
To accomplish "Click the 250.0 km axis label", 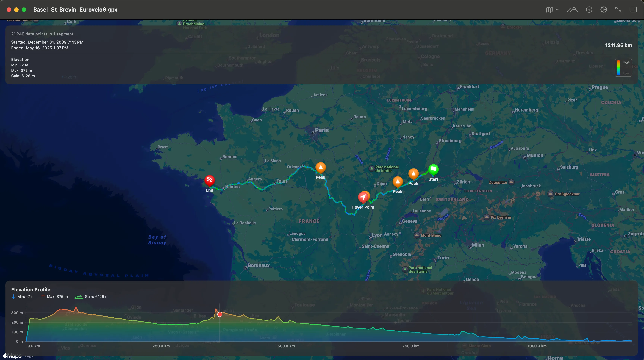I will pyautogui.click(x=161, y=346).
